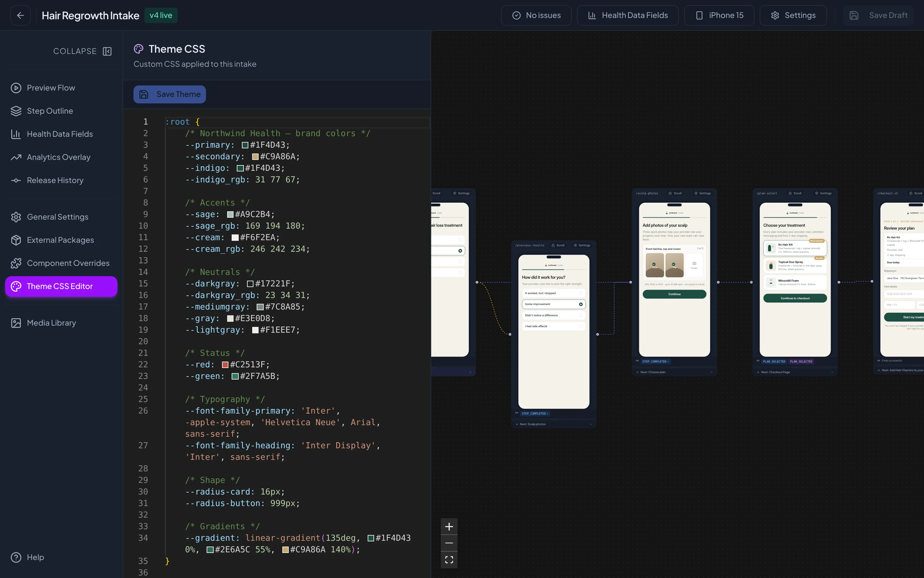This screenshot has height=578, width=924.
Task: Select the 'It worked, but I stopped' option
Action: 554,293
